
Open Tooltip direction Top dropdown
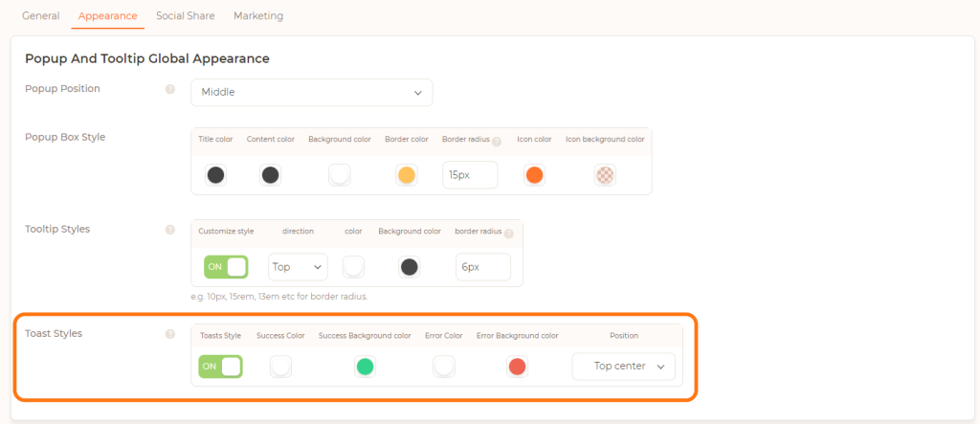[299, 267]
